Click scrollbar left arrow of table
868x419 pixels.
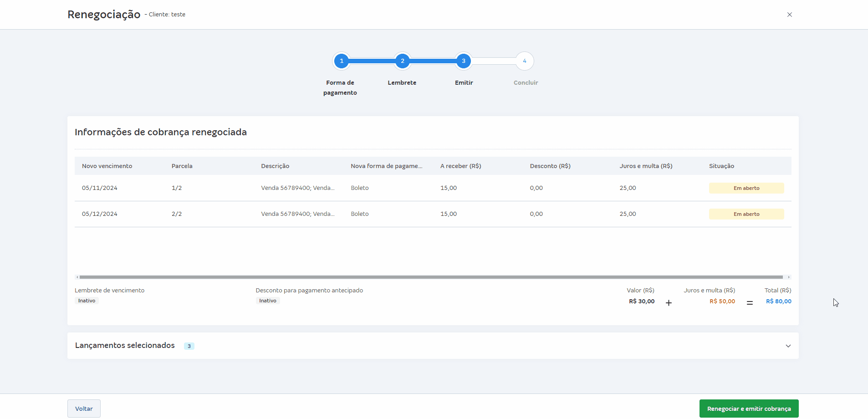(x=77, y=277)
